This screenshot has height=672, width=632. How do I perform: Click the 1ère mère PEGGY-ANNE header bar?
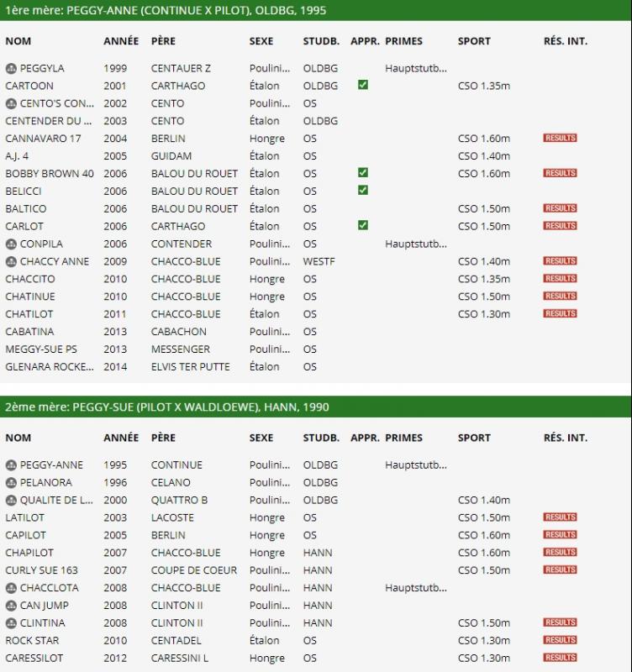point(316,10)
